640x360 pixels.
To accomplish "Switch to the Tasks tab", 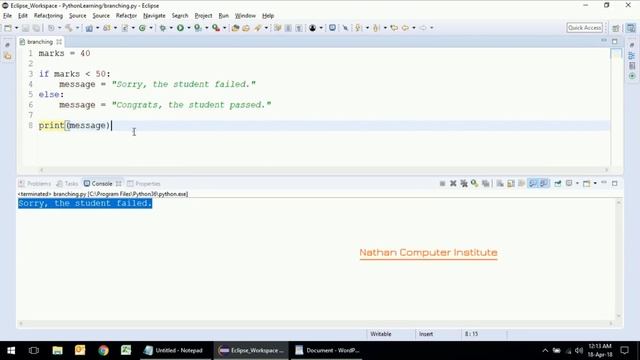I will (x=67, y=184).
